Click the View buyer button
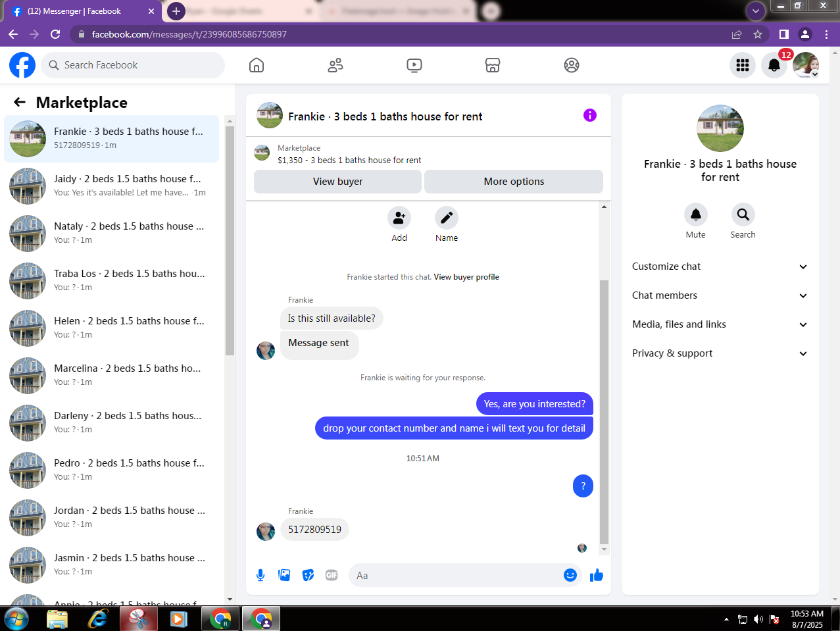 pyautogui.click(x=338, y=182)
